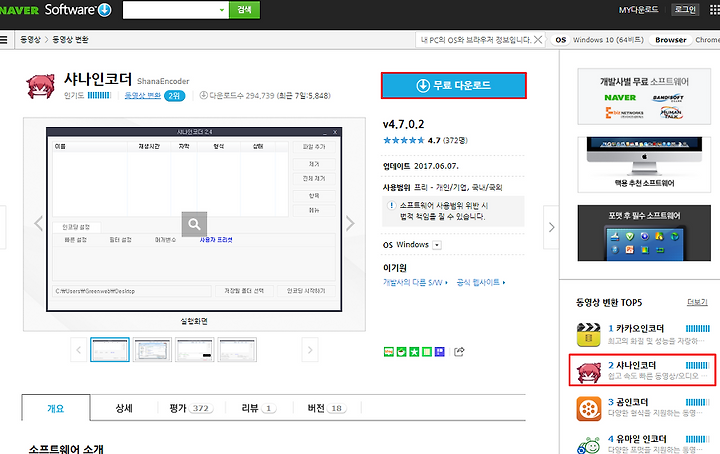
Task: Close the PC OS info notice
Action: [538, 40]
